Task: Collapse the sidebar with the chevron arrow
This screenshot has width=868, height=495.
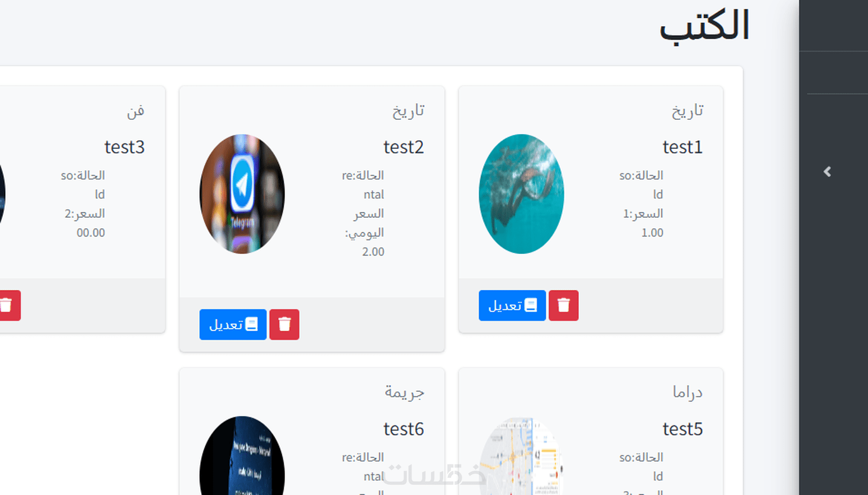Action: click(x=827, y=172)
